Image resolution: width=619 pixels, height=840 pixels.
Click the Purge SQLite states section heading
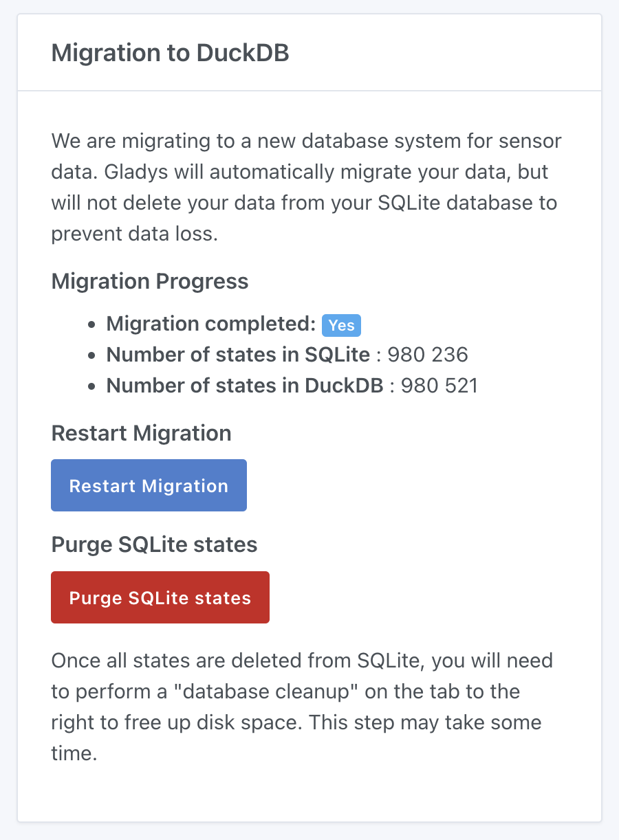coord(154,544)
